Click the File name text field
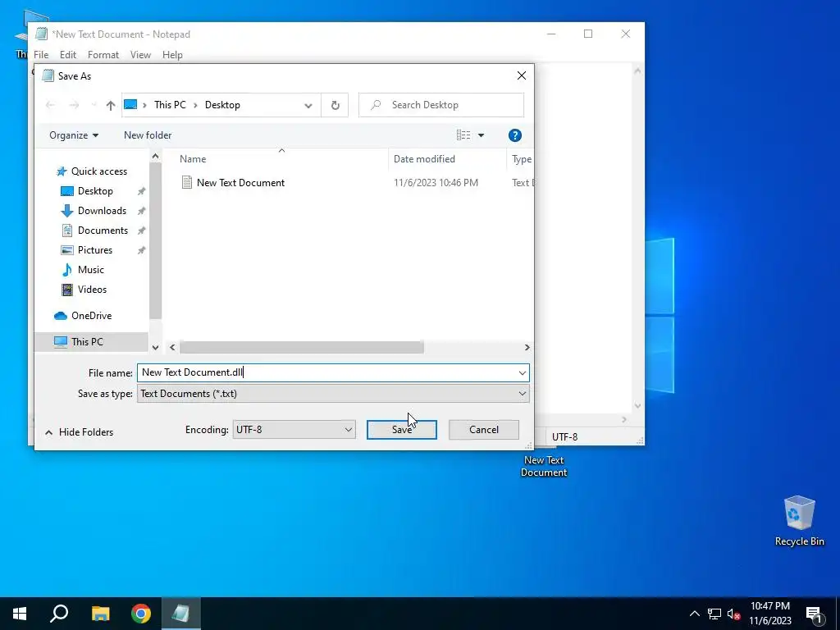Screen dimensions: 840x630 (x=326, y=373)
